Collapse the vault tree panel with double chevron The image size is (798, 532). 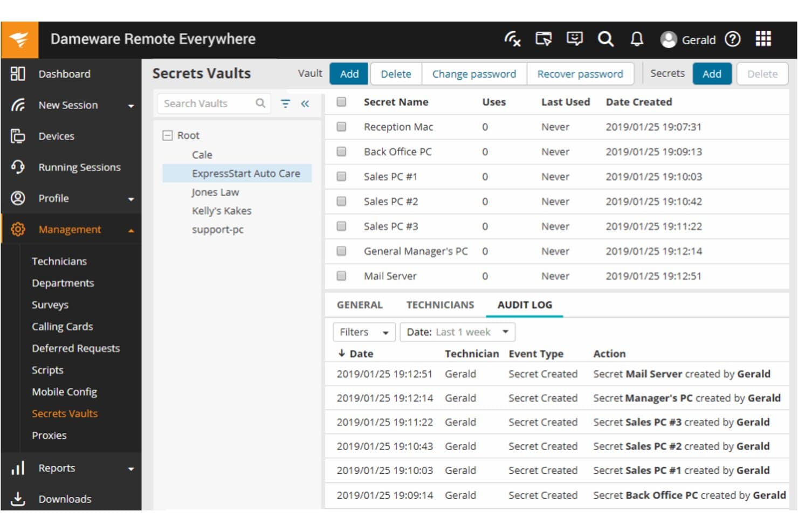305,103
